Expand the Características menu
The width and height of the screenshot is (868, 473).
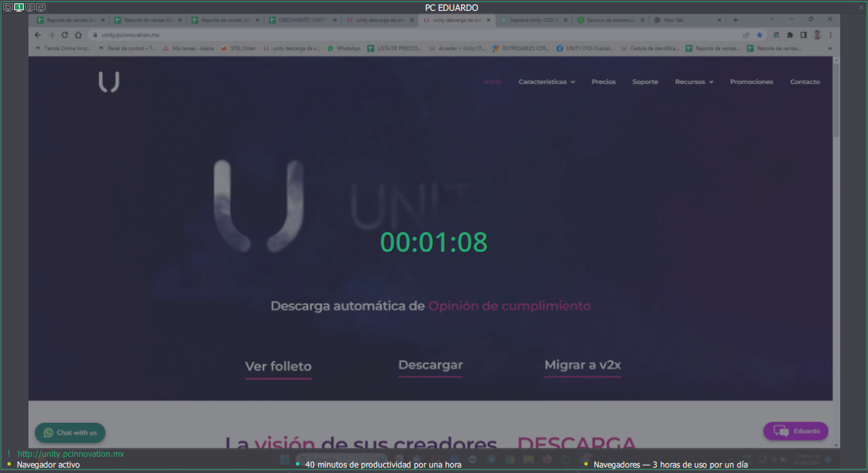(547, 81)
